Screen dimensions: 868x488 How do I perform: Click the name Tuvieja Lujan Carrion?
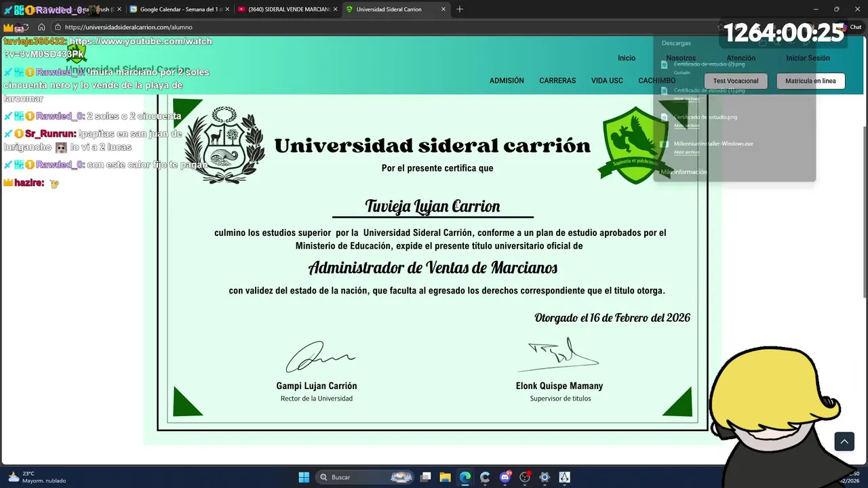433,206
